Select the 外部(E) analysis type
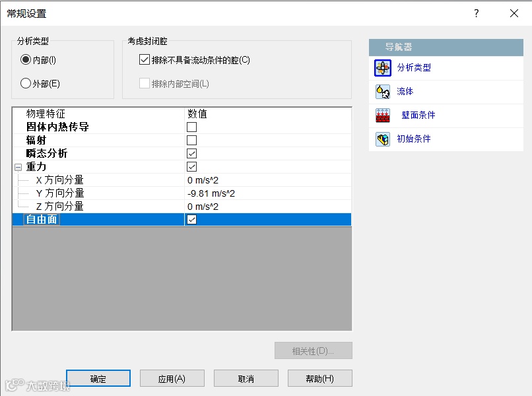The height and width of the screenshot is (396, 532). coord(26,83)
